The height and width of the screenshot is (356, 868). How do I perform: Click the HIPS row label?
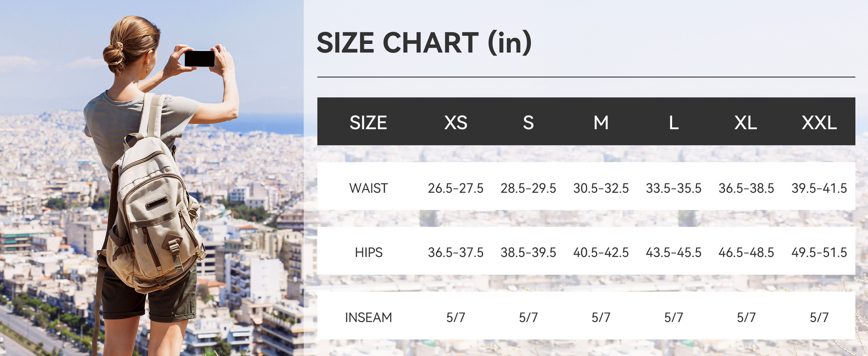pyautogui.click(x=368, y=252)
